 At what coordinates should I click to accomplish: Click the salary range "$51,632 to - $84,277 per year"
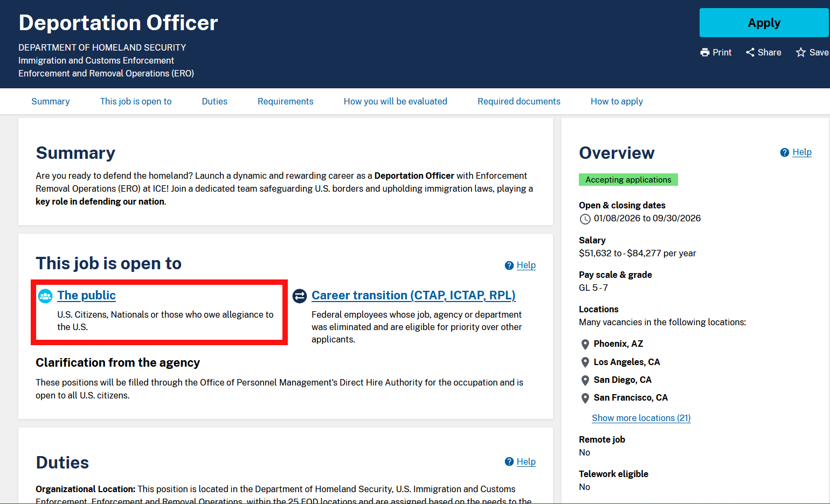(x=638, y=253)
